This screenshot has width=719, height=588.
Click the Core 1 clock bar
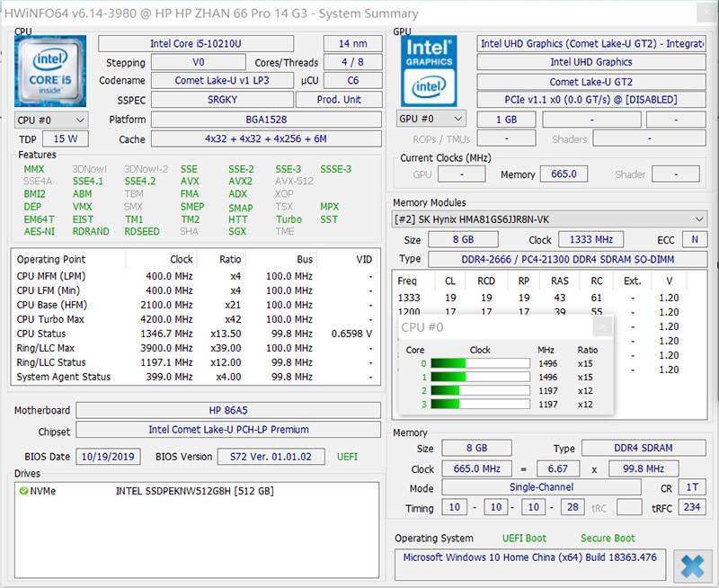tap(480, 377)
